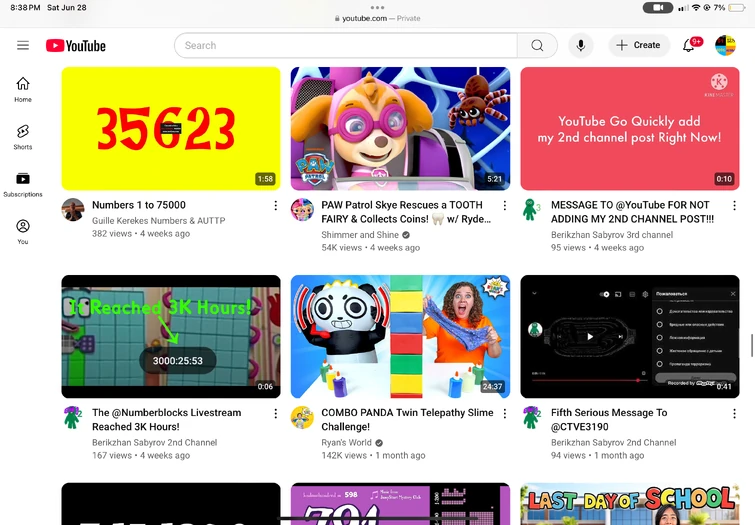
Task: Tap the youtube.com address bar
Action: click(x=378, y=18)
